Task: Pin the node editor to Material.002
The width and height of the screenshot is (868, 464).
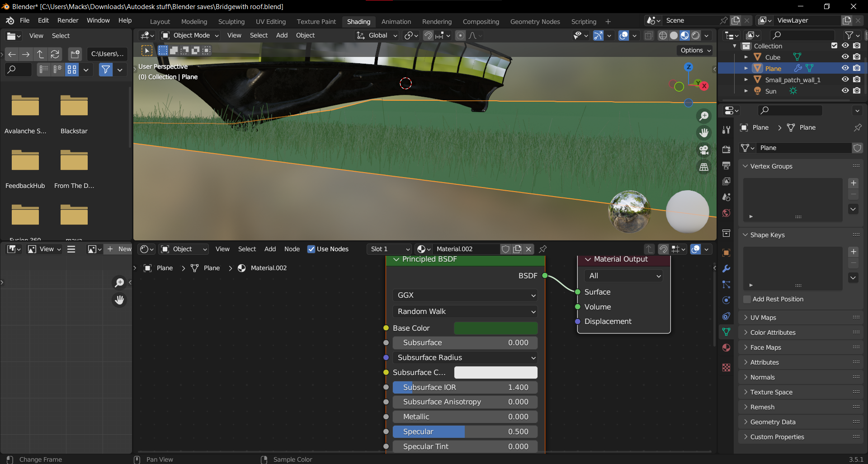Action: 543,249
